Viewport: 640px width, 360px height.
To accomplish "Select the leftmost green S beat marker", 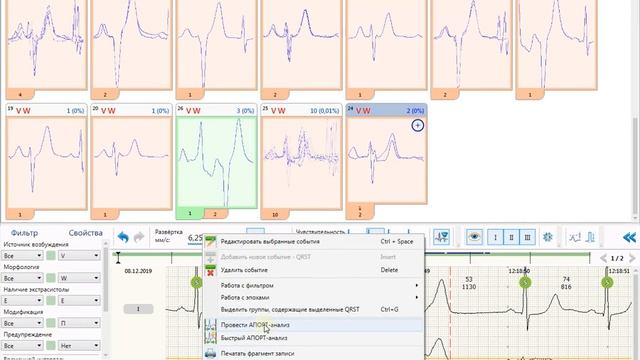I will click(x=196, y=282).
